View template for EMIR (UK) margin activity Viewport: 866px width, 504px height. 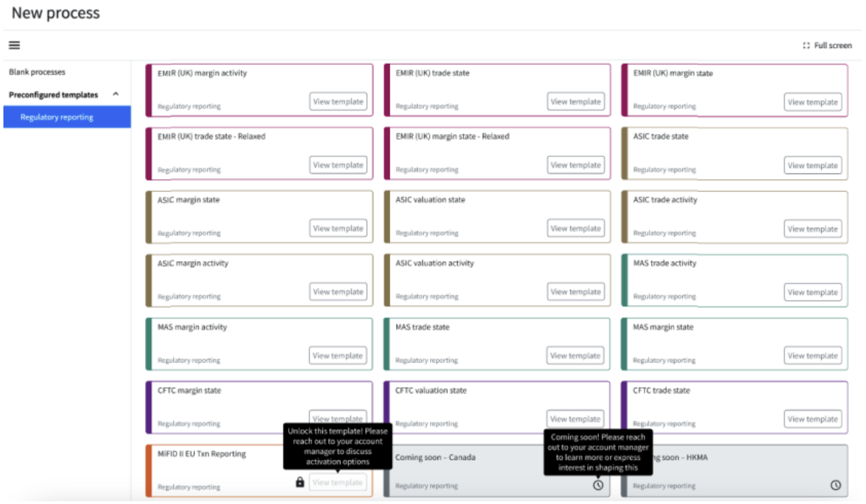point(338,101)
